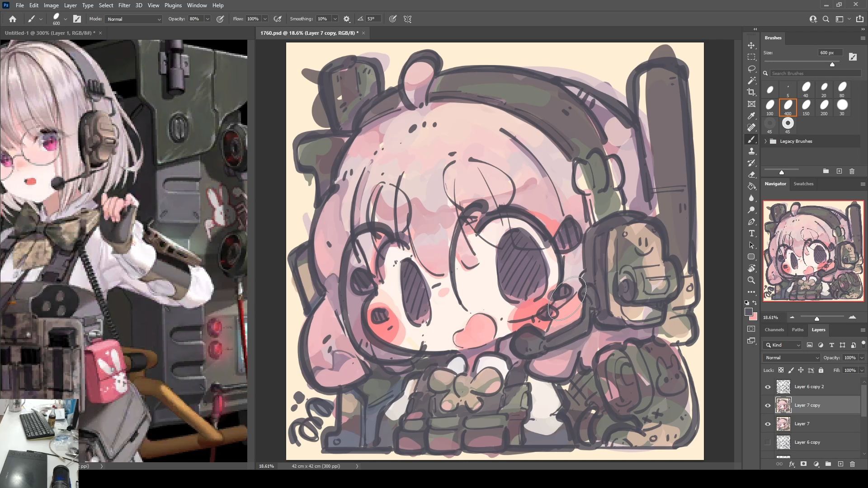
Task: Toggle pressure for opacity
Action: tap(220, 19)
